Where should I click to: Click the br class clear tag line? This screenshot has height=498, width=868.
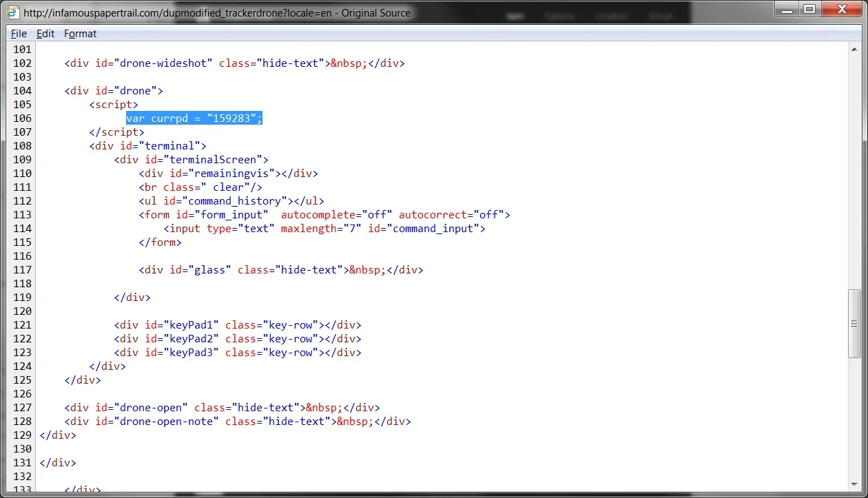pos(200,187)
